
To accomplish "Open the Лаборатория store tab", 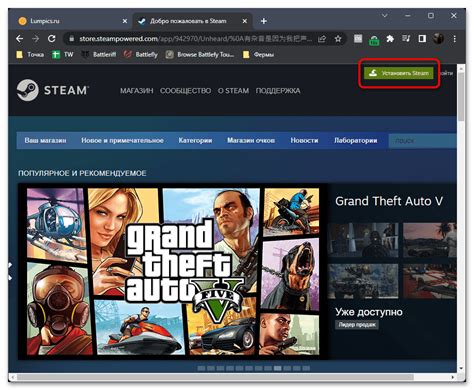I will pyautogui.click(x=356, y=141).
